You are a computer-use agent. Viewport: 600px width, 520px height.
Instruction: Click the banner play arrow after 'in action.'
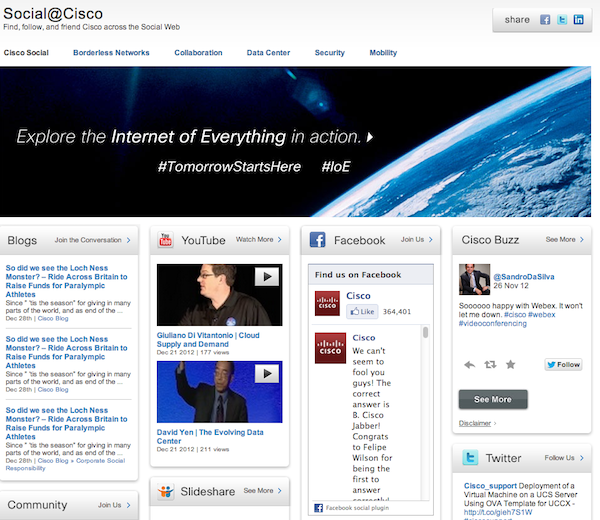click(370, 137)
